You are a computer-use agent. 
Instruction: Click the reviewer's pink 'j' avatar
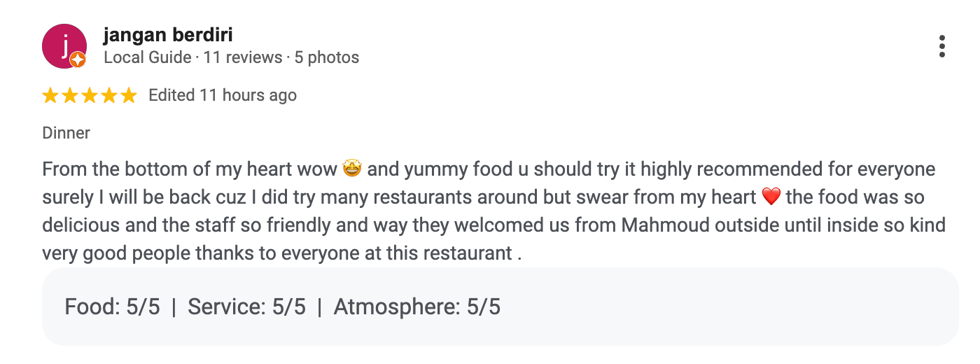tap(64, 45)
